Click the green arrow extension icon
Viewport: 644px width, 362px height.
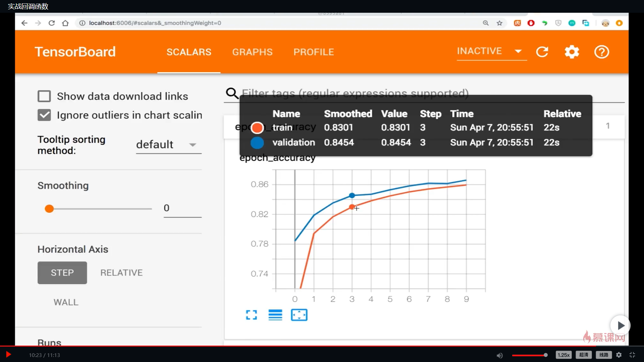click(545, 23)
